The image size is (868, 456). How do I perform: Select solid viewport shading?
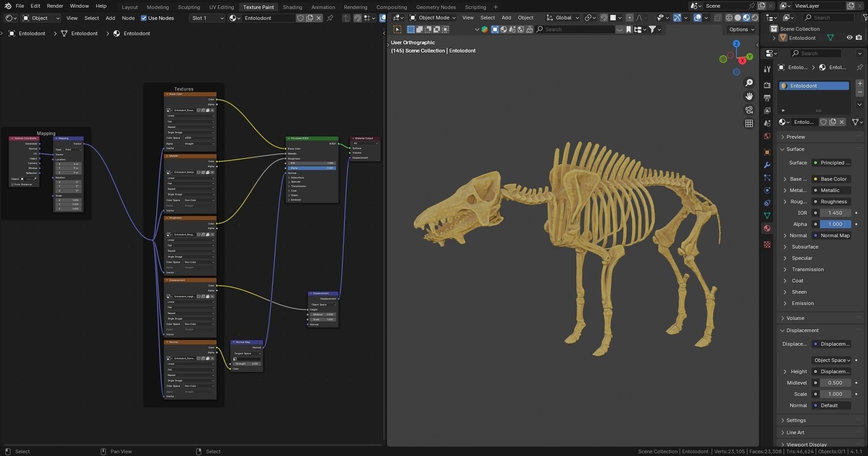pos(737,18)
